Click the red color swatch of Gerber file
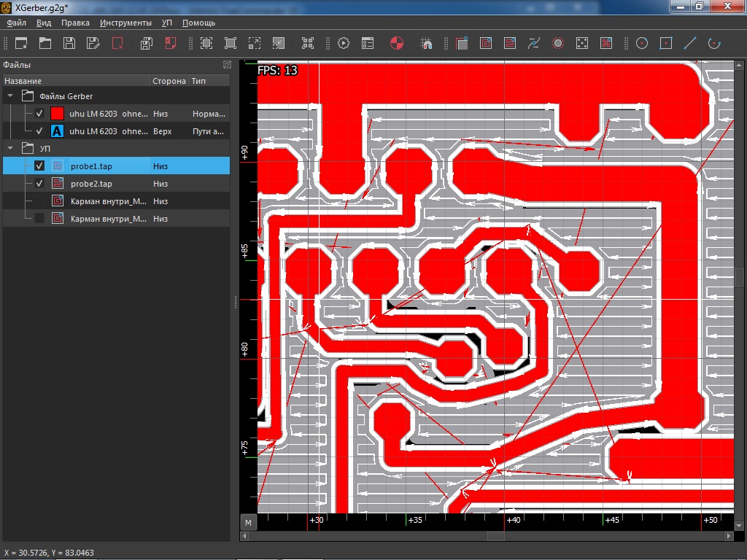 click(57, 114)
